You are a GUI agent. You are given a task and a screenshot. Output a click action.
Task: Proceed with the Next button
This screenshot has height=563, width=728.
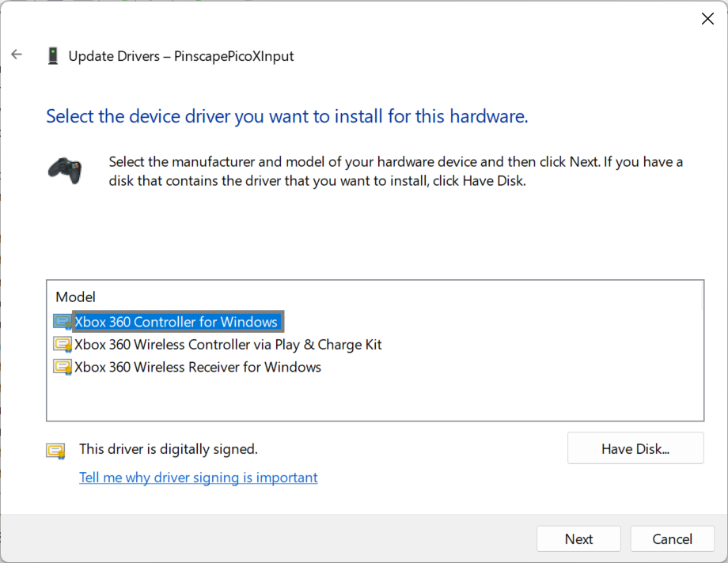[x=578, y=538]
